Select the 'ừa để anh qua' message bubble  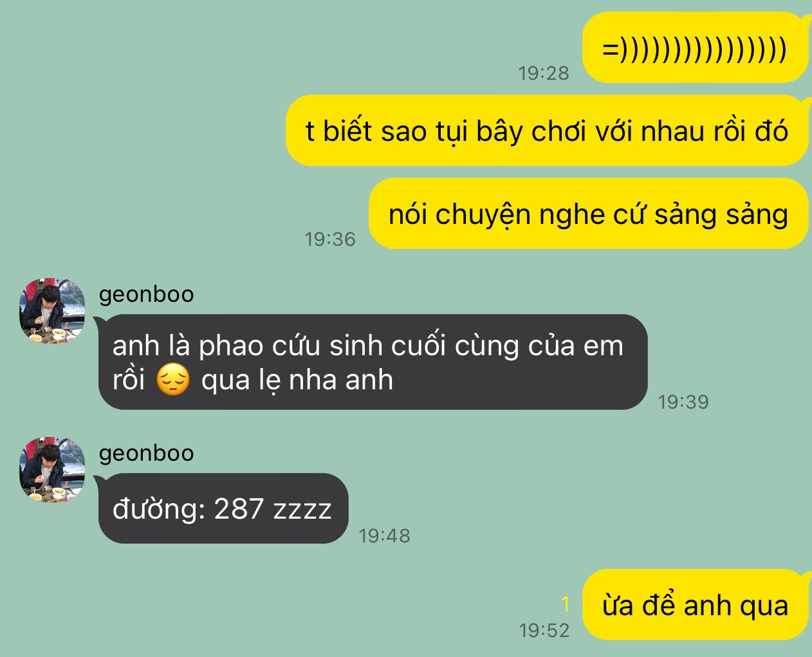coord(695,605)
